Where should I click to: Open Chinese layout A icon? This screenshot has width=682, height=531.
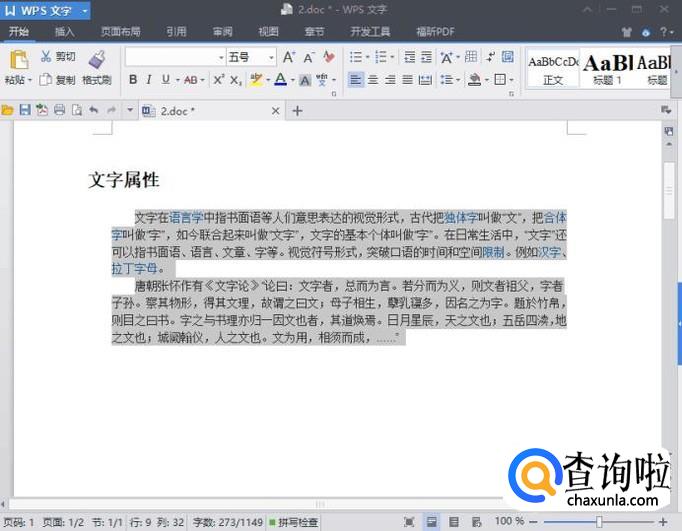(446, 57)
